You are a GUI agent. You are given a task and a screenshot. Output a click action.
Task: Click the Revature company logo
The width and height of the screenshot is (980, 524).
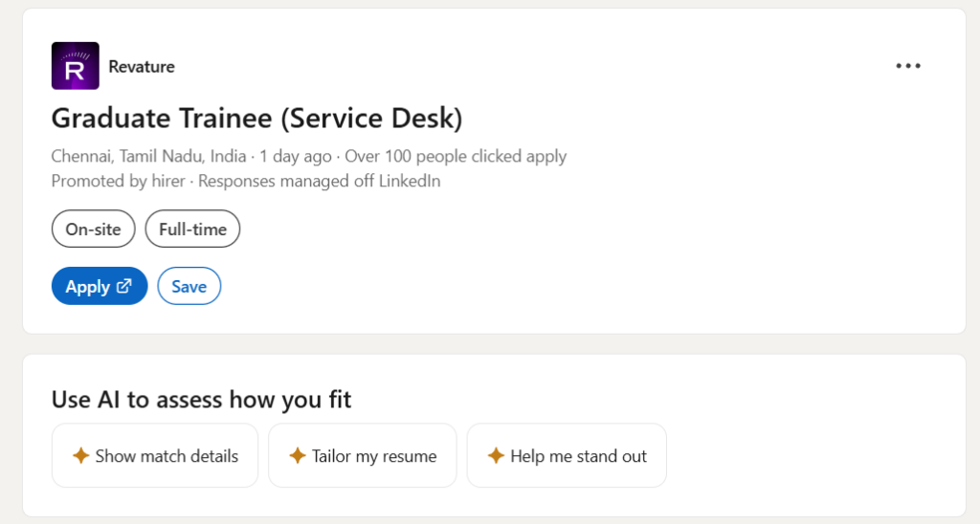(x=75, y=66)
